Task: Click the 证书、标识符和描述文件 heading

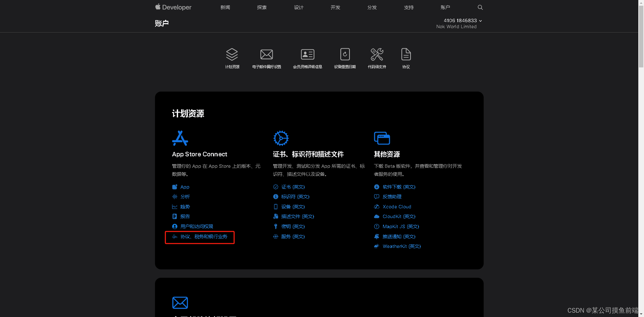Action: click(x=309, y=154)
